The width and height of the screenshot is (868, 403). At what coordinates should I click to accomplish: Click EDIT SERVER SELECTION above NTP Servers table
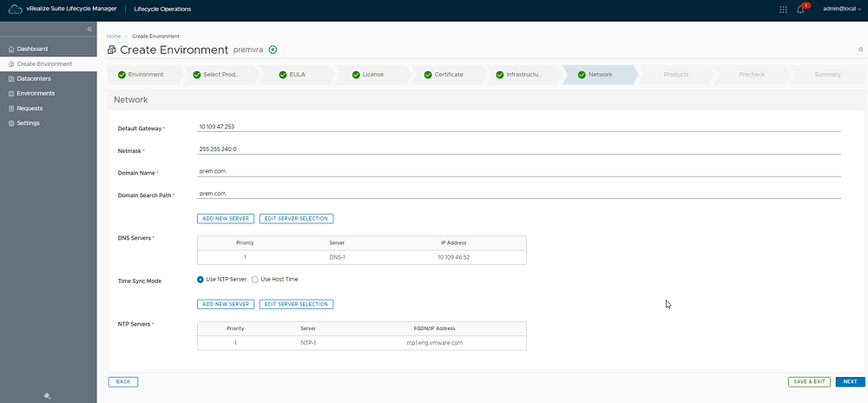296,305
